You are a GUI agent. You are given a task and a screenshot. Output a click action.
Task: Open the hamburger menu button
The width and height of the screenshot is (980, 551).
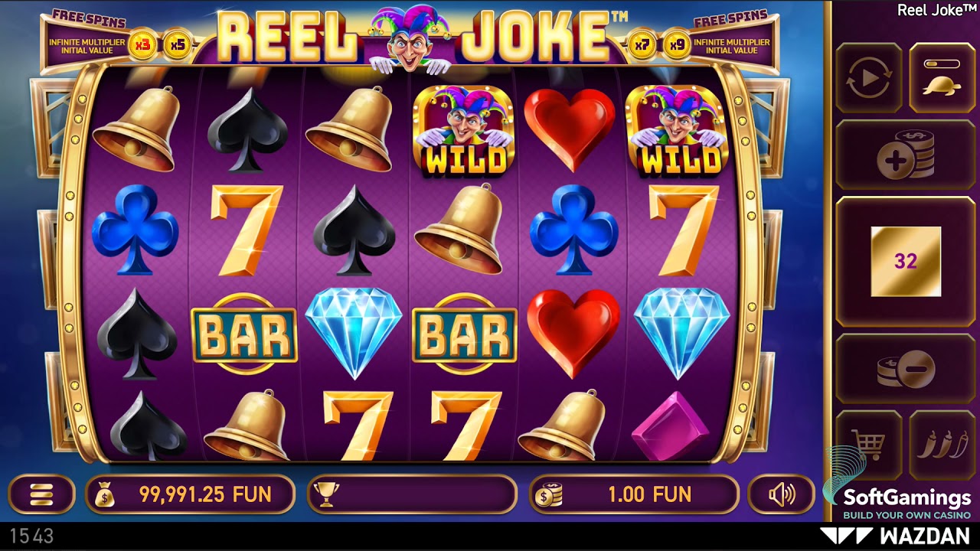41,494
